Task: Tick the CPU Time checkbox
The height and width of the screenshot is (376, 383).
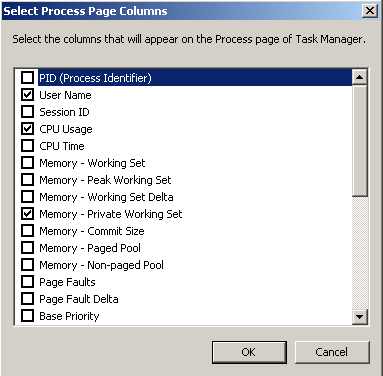Action: point(27,146)
